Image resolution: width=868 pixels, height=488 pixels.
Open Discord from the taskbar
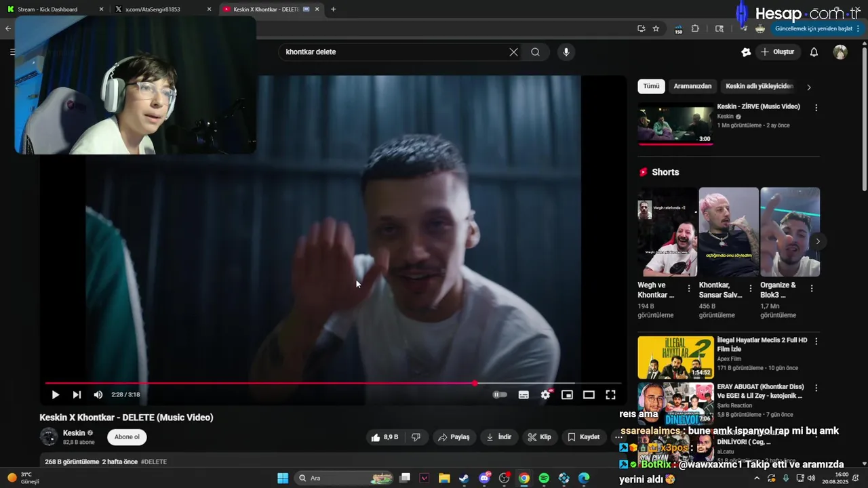(484, 478)
